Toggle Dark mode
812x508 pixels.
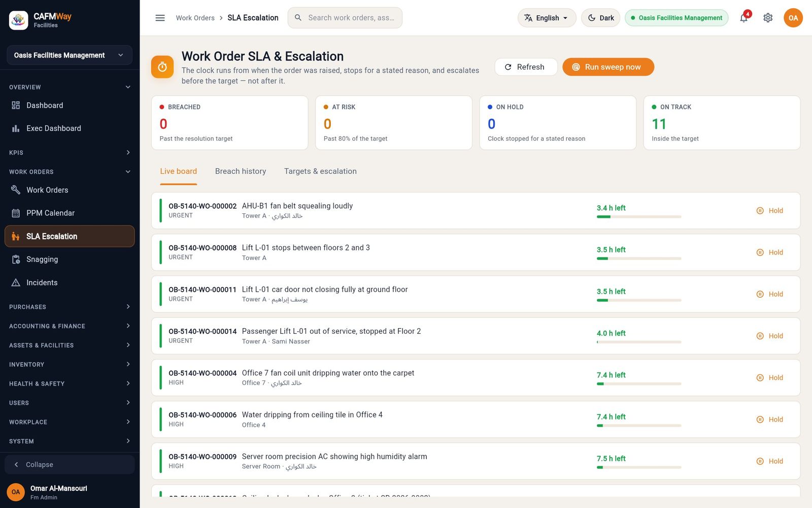[x=600, y=18]
